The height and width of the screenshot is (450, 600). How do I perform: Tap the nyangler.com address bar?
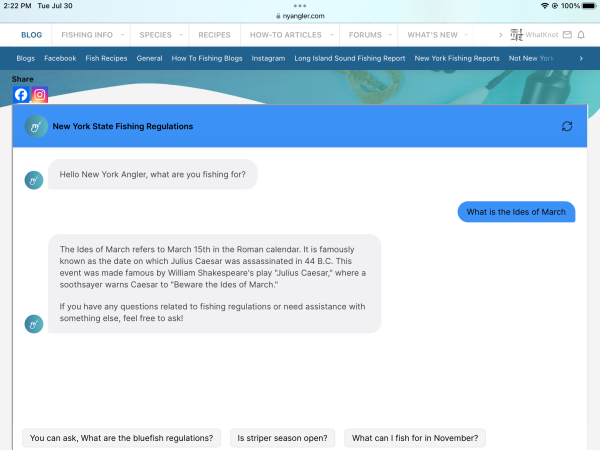pyautogui.click(x=300, y=15)
